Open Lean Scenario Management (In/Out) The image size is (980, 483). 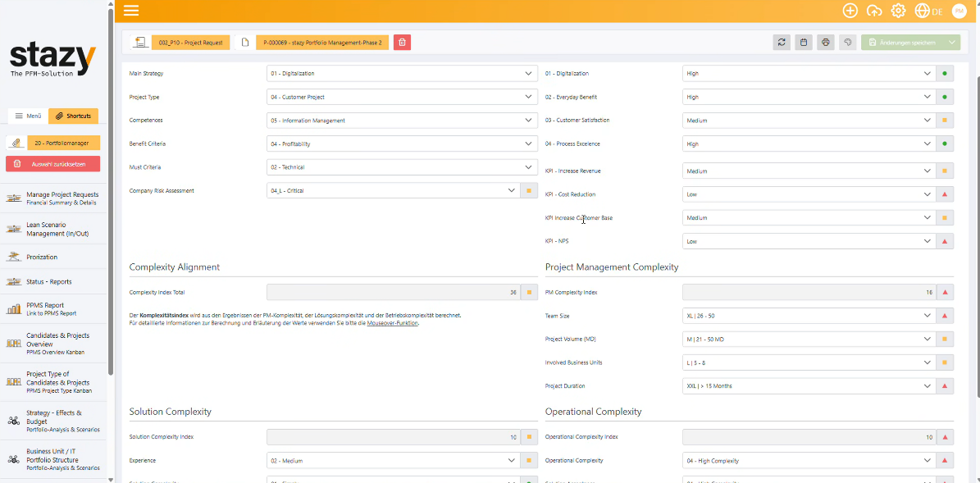click(54, 229)
